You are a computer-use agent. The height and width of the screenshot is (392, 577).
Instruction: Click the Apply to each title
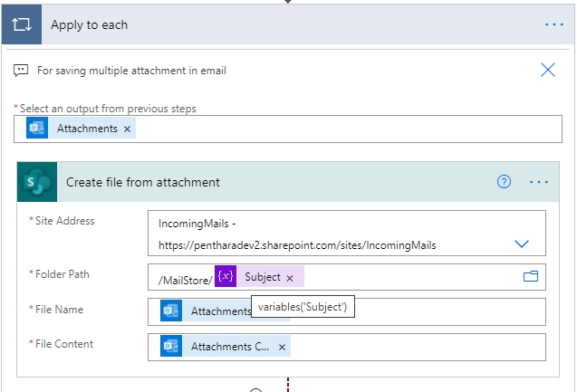point(90,24)
